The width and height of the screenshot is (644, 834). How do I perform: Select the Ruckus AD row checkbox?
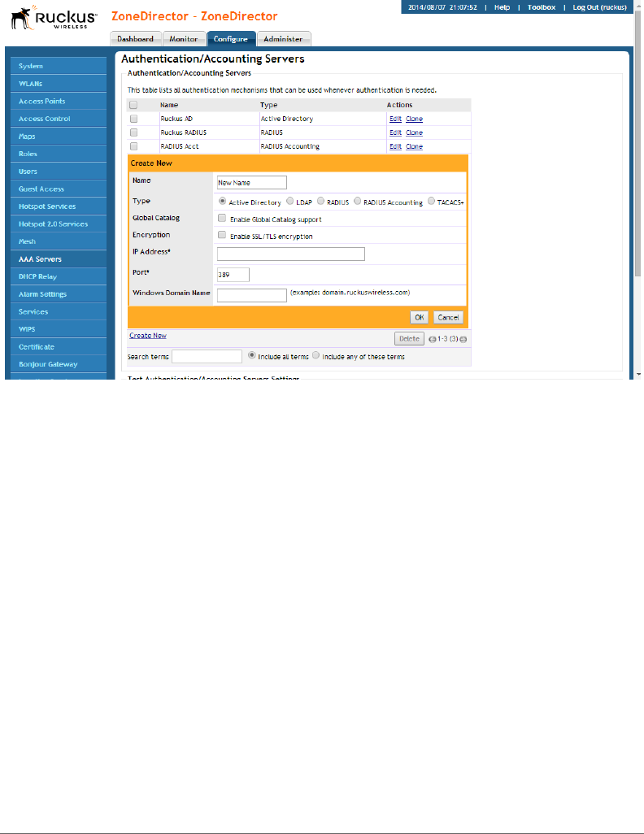tap(133, 119)
